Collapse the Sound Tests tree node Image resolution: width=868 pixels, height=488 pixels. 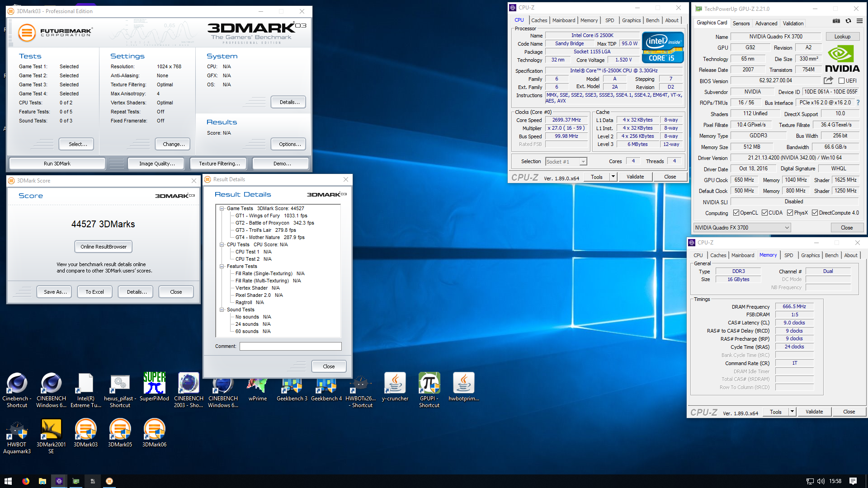(x=222, y=310)
